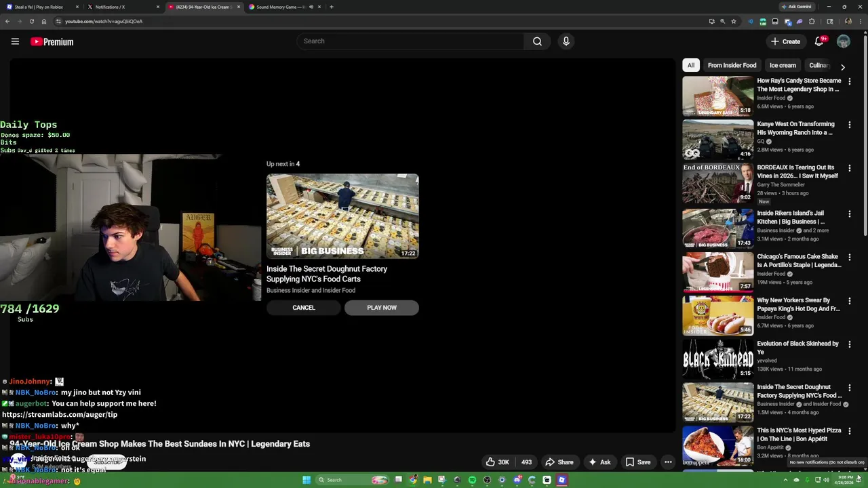Open options for BORDEAUX vines video
The height and width of the screenshot is (488, 868).
pos(849,168)
